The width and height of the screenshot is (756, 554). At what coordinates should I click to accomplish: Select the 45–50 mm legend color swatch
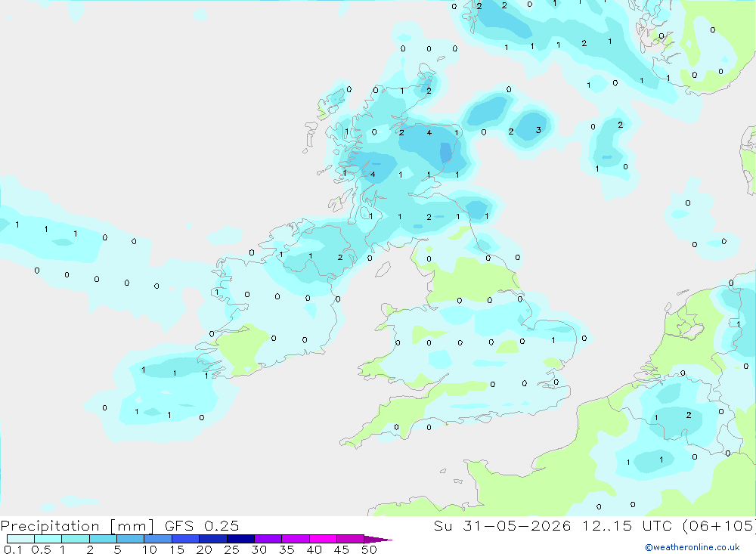click(x=351, y=539)
